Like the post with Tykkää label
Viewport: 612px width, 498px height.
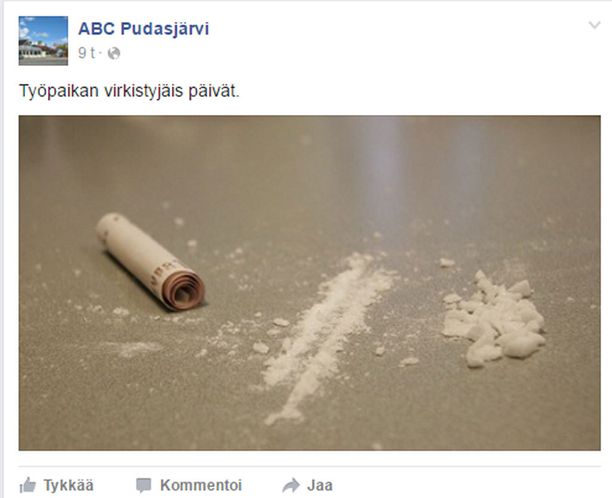click(68, 486)
